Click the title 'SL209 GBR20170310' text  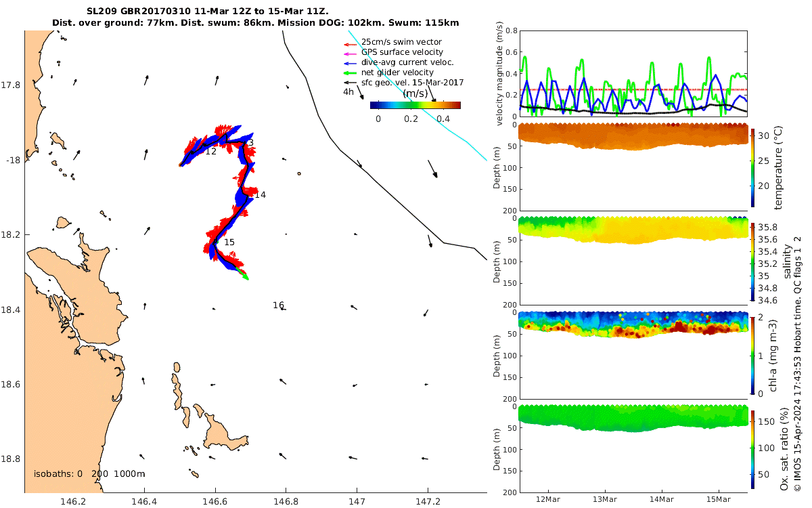point(140,12)
